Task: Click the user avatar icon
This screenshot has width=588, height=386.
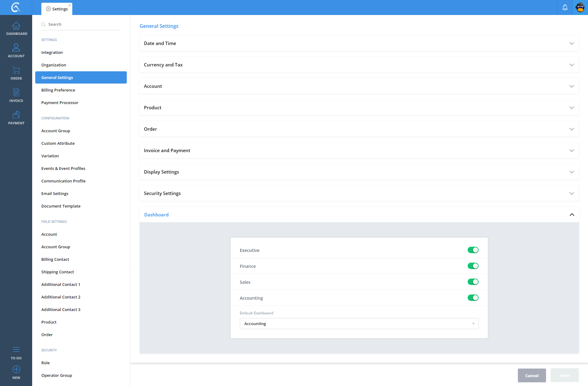Action: (x=580, y=7)
